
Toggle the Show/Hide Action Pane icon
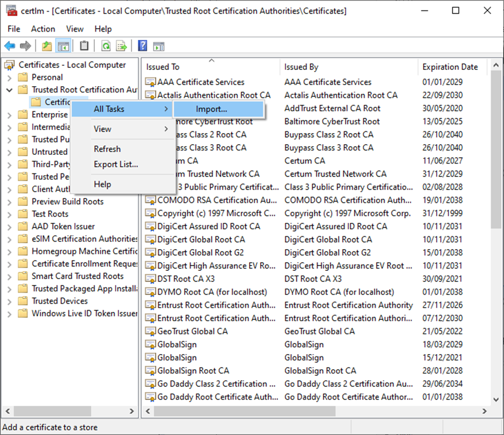[159, 46]
